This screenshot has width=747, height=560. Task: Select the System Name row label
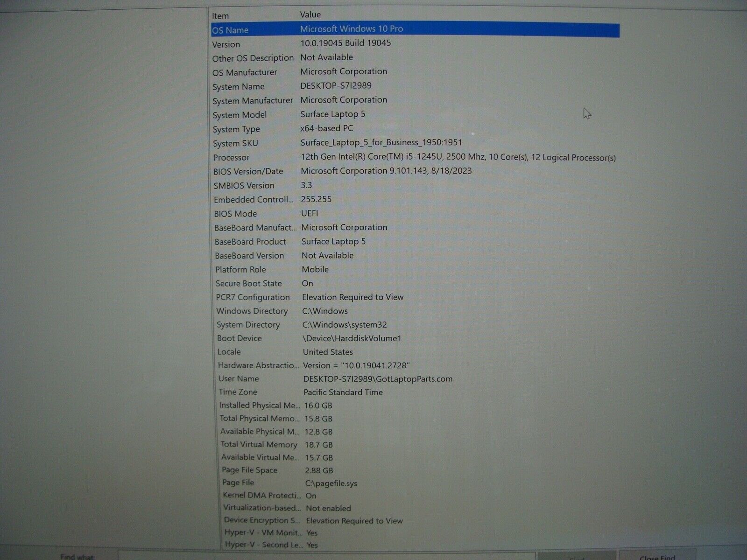click(x=238, y=87)
